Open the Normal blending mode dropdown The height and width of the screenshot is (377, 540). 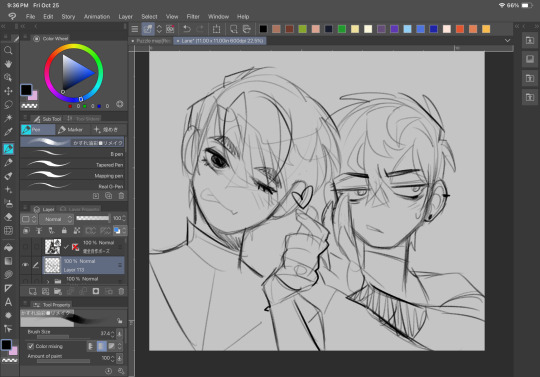tap(56, 219)
